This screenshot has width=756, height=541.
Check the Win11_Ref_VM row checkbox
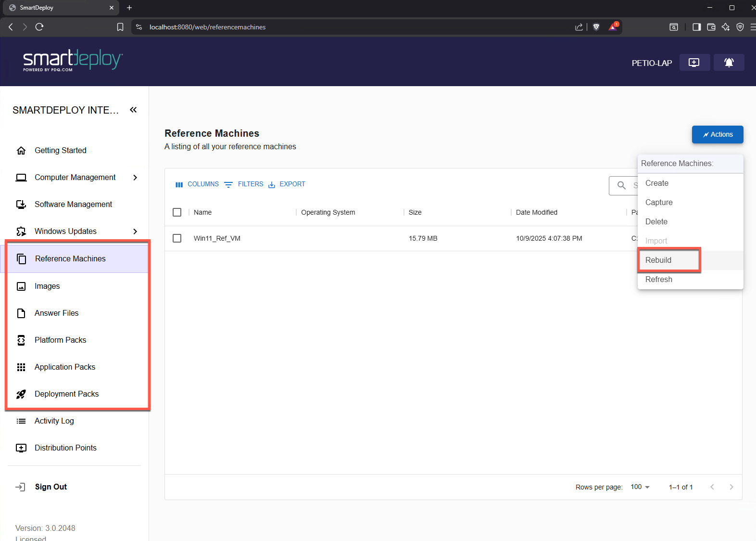[x=177, y=238]
